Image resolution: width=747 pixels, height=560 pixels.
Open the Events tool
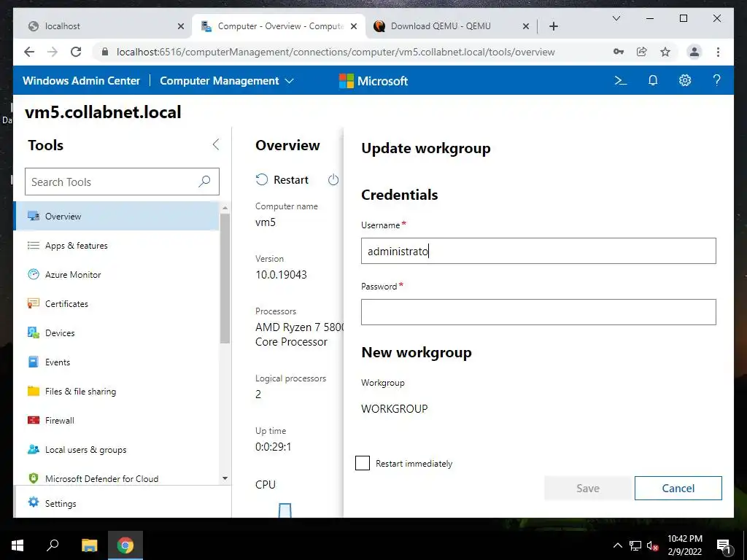(117, 362)
